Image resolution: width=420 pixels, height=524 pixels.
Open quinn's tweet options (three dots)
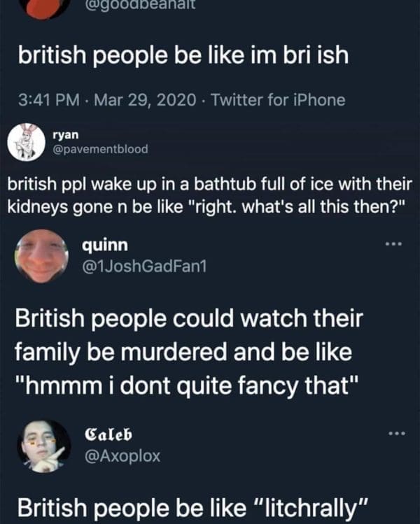pyautogui.click(x=393, y=244)
